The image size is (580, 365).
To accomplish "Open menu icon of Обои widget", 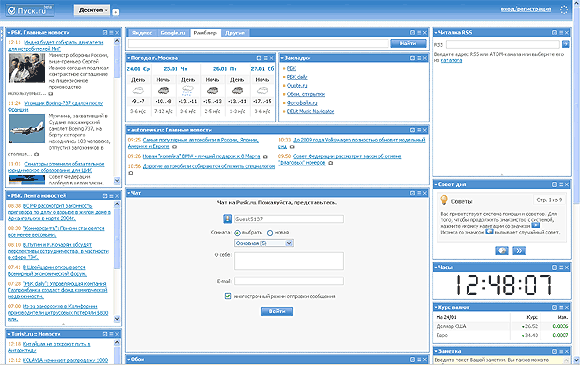I will 419,359.
